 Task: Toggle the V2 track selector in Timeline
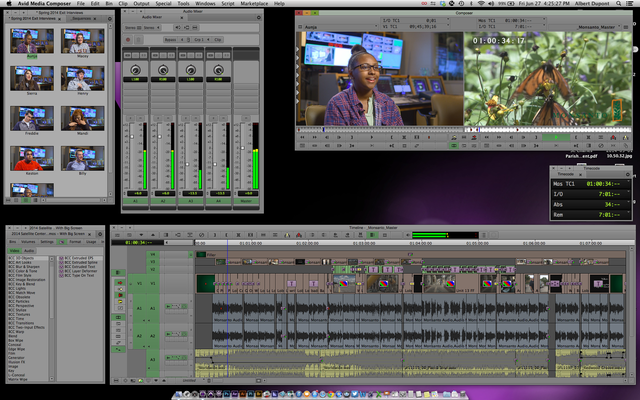pos(153,269)
